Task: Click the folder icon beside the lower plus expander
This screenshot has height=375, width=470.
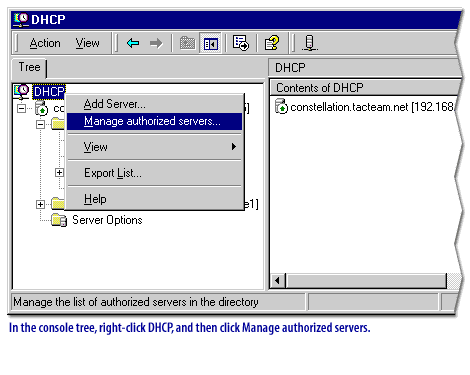Action: (58, 204)
